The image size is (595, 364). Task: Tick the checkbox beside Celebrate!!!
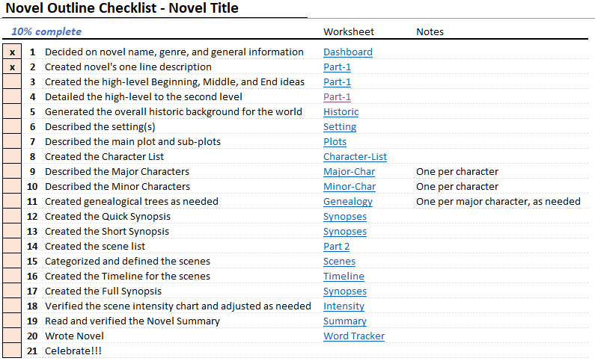click(13, 351)
